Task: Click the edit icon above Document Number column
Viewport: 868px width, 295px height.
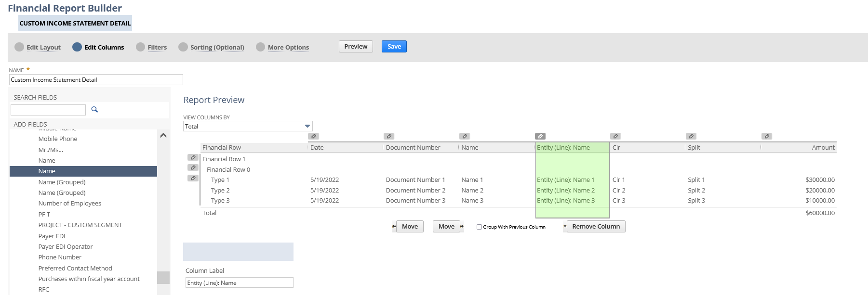Action: click(389, 136)
